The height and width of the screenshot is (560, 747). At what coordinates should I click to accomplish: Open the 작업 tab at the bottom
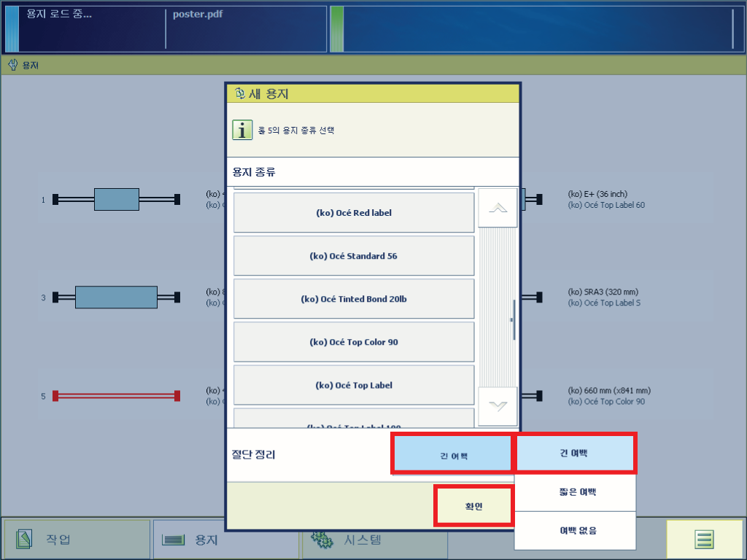pos(76,540)
